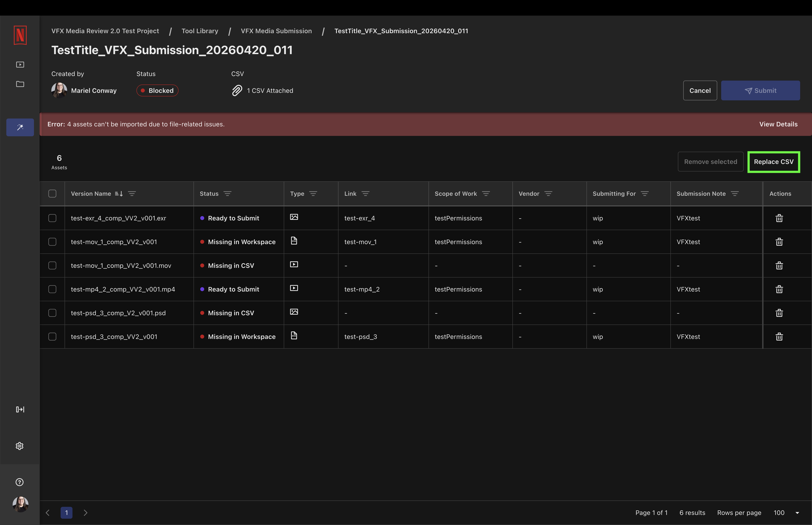Image resolution: width=812 pixels, height=525 pixels.
Task: Delete test-mov_1_comp_VV2_v001 row via trash icon
Action: pyautogui.click(x=779, y=242)
